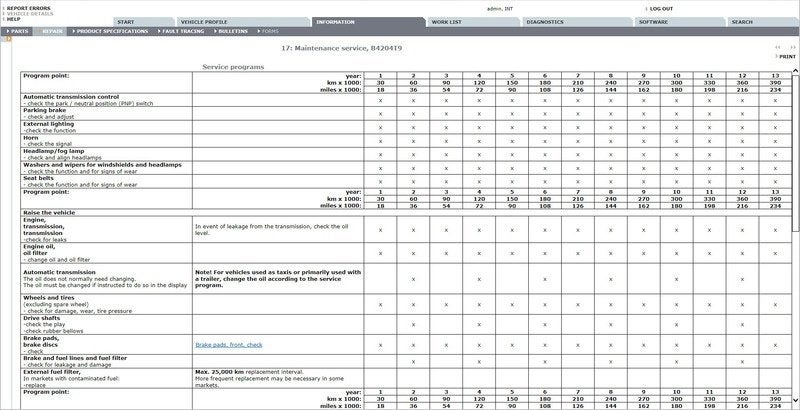Screen dimensions: 800x410
Task: Select 'Washers and wipers for windshields' row label
Action: [102, 165]
